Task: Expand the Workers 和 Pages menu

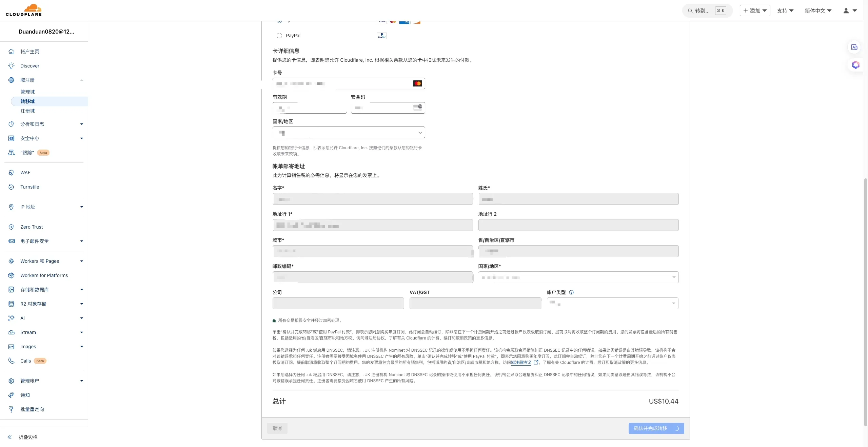Action: tap(81, 261)
